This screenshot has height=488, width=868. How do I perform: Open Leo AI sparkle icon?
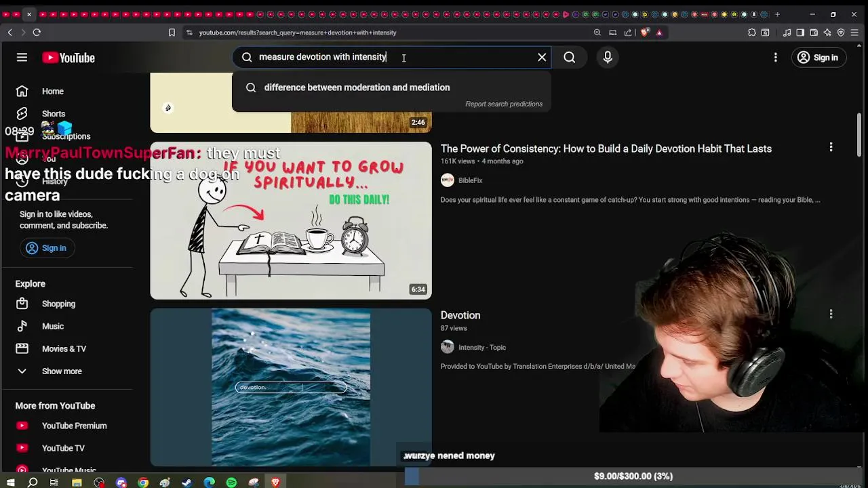click(x=827, y=33)
